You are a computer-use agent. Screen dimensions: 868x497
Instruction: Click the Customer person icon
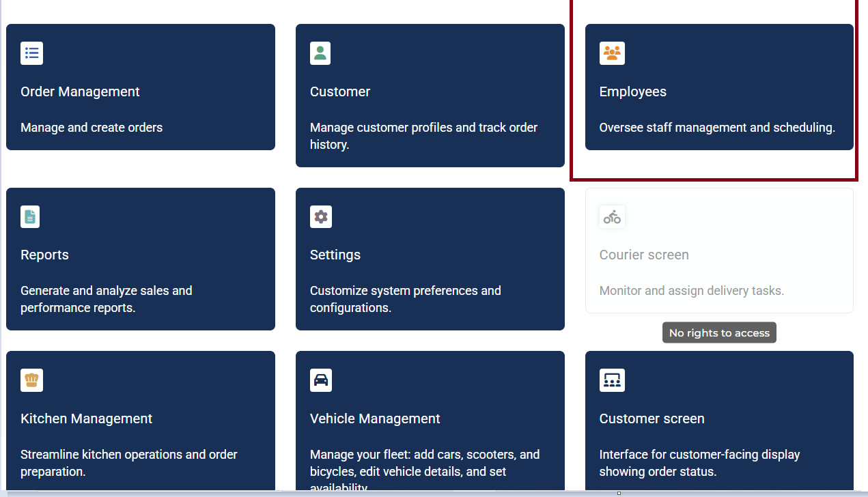pyautogui.click(x=320, y=53)
